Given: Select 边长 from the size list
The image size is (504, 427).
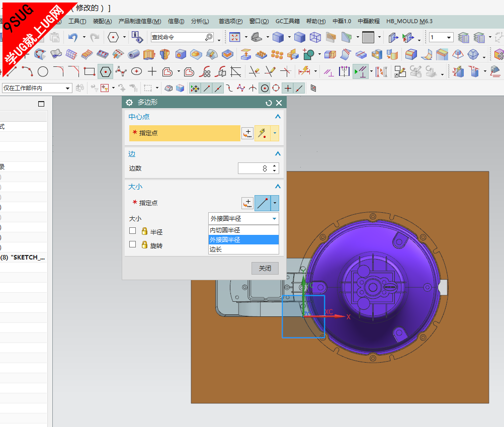Looking at the screenshot, I should tap(243, 249).
